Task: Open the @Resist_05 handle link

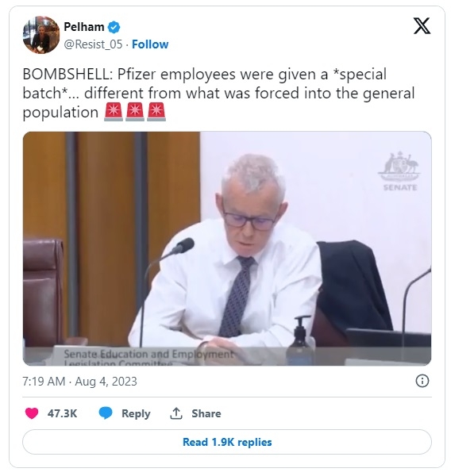Action: pyautogui.click(x=93, y=44)
